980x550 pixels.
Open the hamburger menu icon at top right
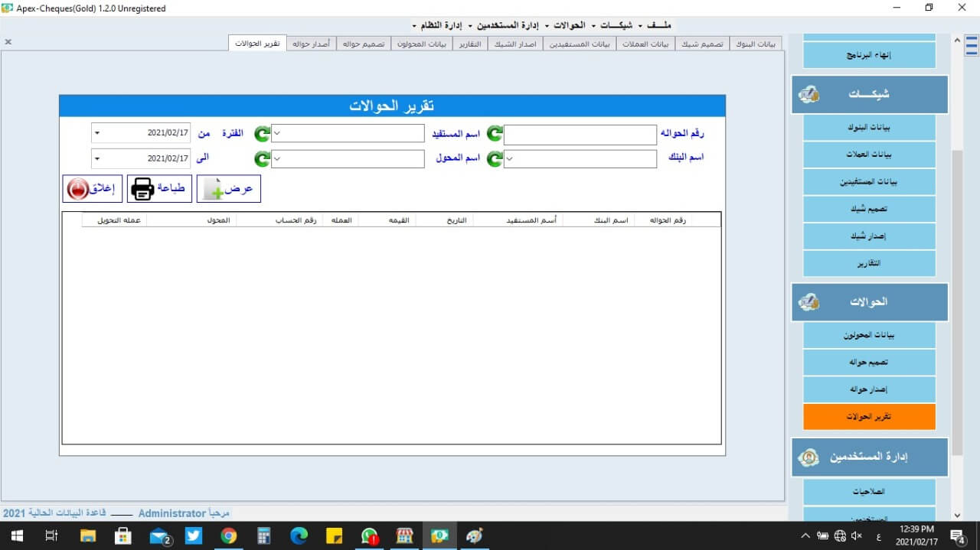[x=972, y=46]
